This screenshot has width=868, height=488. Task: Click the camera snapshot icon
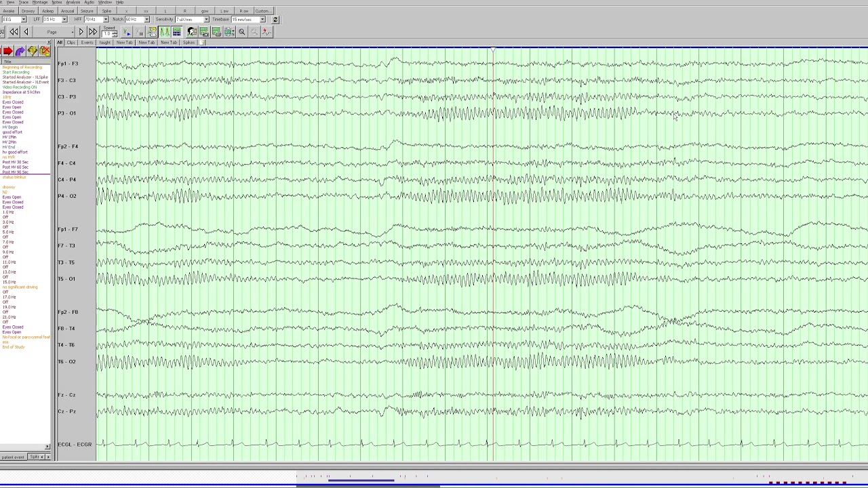click(x=204, y=32)
